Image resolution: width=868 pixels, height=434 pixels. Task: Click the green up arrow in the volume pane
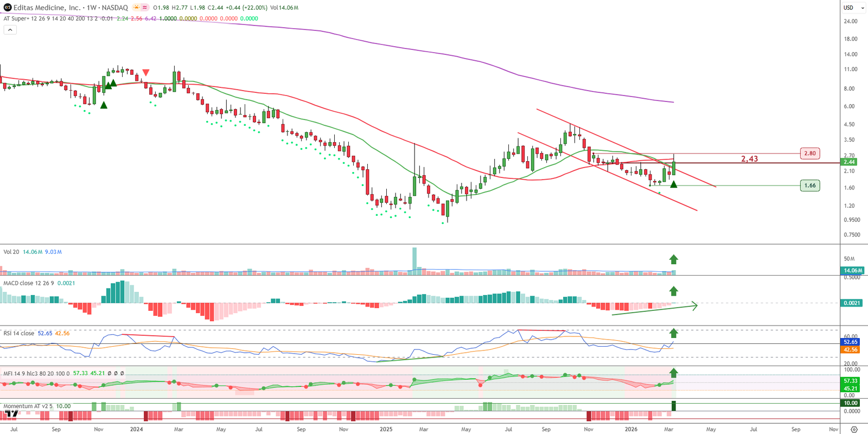tap(673, 259)
